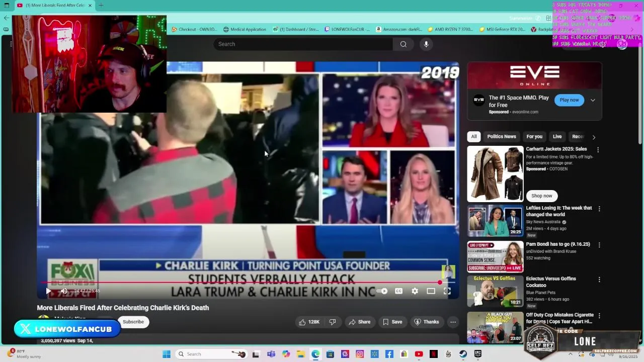Screen dimensions: 644x362
Task: Open the Share dialog
Action: (x=359, y=322)
